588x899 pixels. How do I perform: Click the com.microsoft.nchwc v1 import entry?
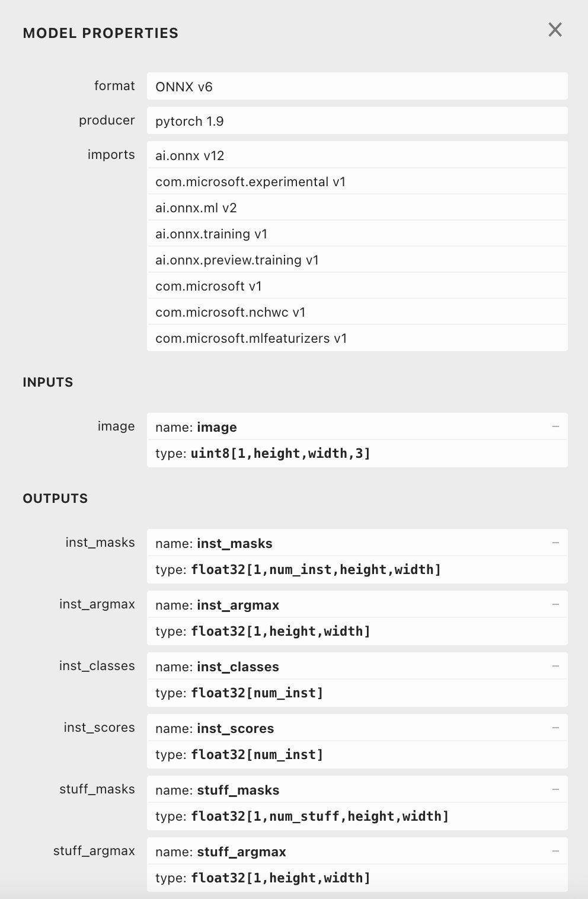[356, 312]
